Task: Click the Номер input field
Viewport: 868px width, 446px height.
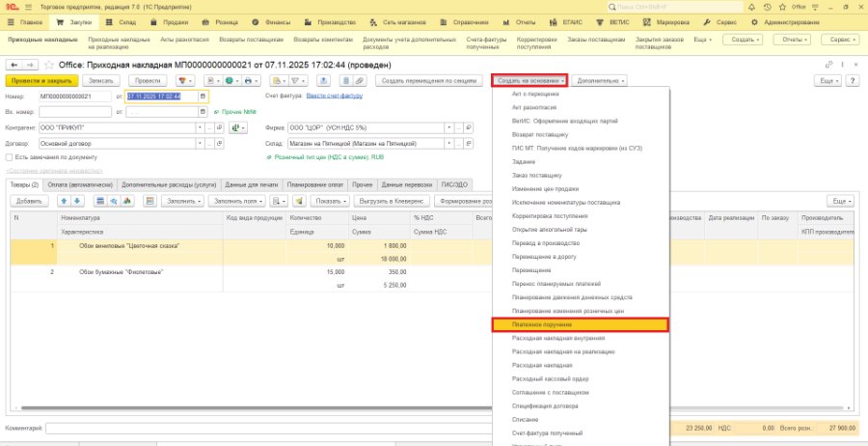Action: tap(74, 97)
